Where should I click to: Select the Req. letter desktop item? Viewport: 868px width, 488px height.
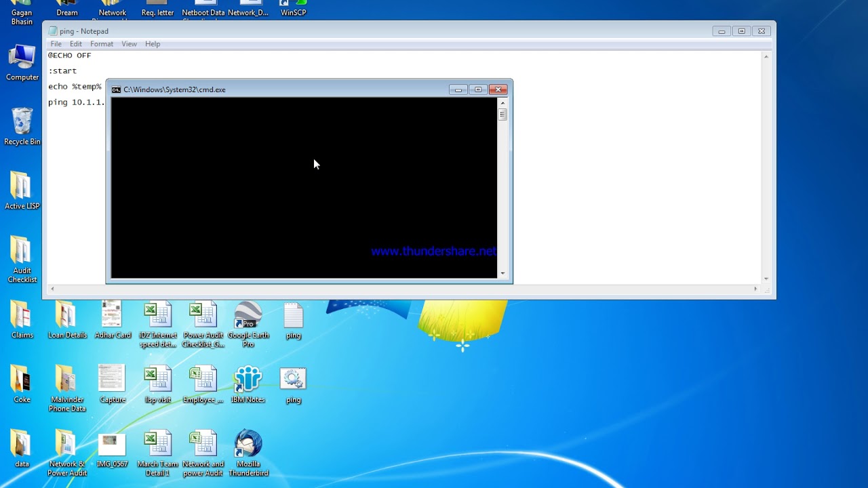158,9
